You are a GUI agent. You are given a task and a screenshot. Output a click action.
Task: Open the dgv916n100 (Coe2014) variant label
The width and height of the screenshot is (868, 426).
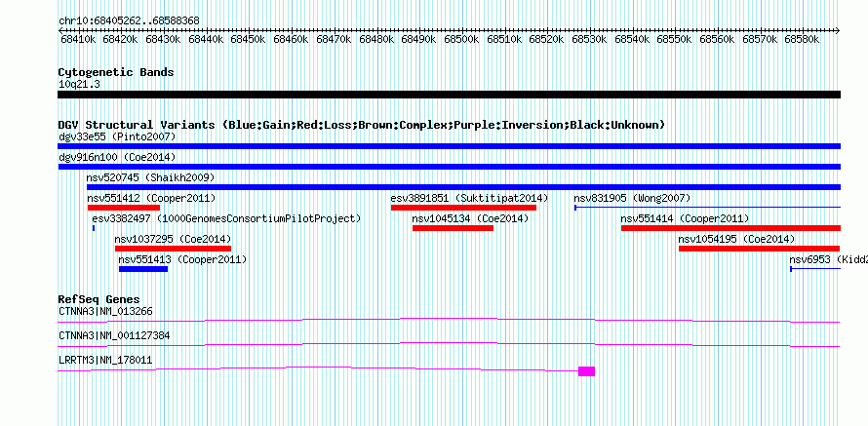pyautogui.click(x=117, y=157)
